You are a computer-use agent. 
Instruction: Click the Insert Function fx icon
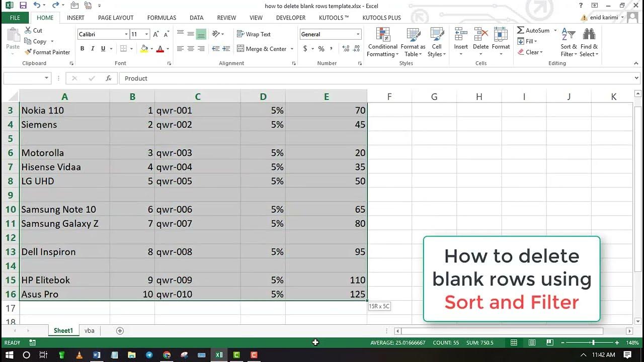108,78
